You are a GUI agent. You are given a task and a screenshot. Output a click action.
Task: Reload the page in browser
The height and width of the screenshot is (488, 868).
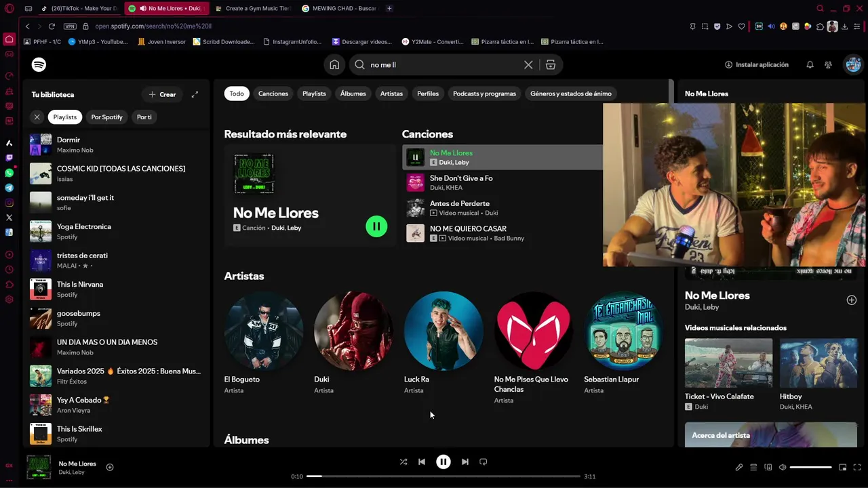click(52, 26)
